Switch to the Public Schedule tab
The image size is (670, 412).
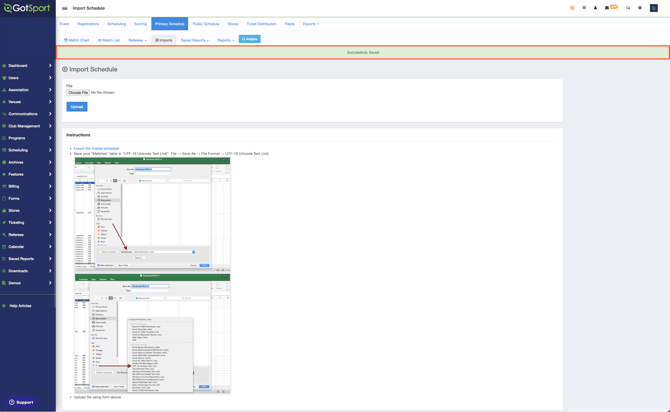[x=206, y=24]
